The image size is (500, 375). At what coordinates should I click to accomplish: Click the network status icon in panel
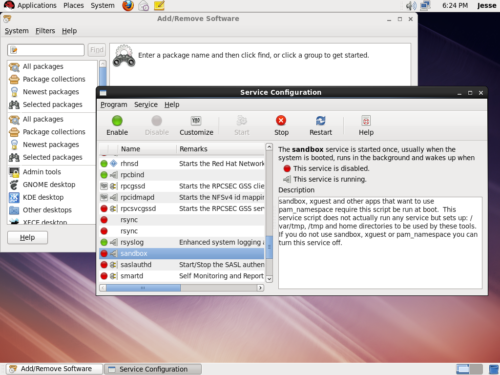pyautogui.click(x=425, y=6)
